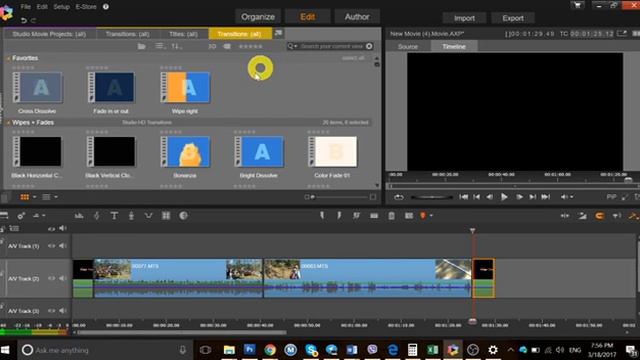Open Excel from the Windows taskbar
The height and width of the screenshot is (360, 640).
[432, 350]
